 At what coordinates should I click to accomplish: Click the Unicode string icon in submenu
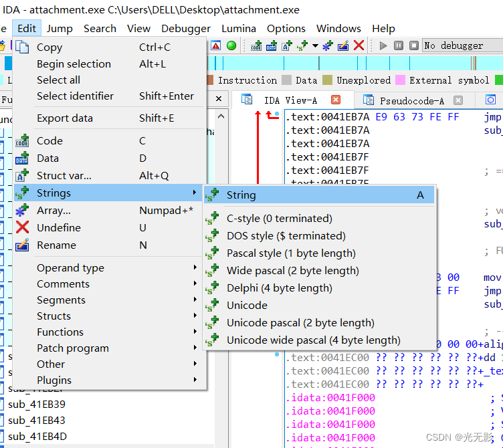point(212,306)
